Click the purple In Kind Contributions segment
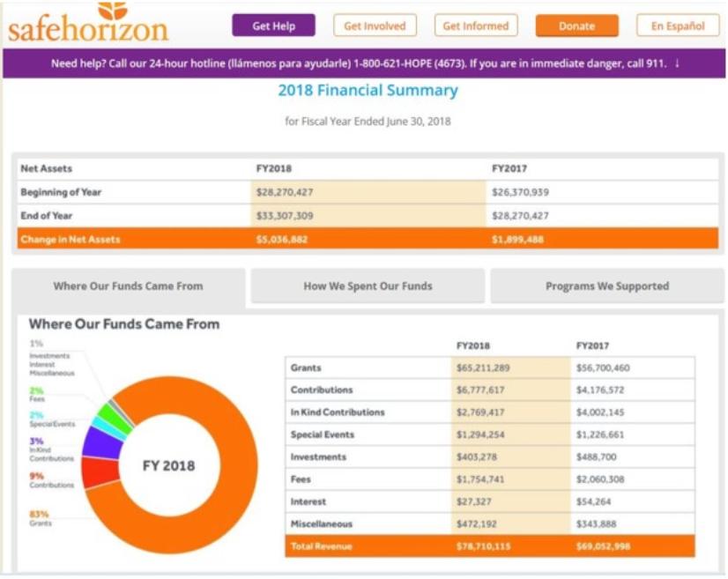The height and width of the screenshot is (579, 728). 102,442
